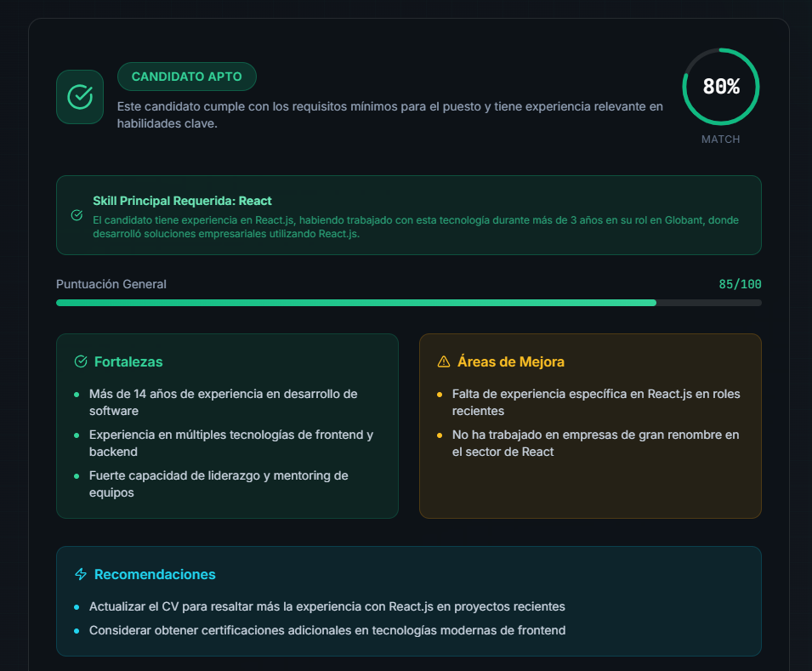
Task: Click the 80% MATCH circular indicator
Action: point(721,87)
